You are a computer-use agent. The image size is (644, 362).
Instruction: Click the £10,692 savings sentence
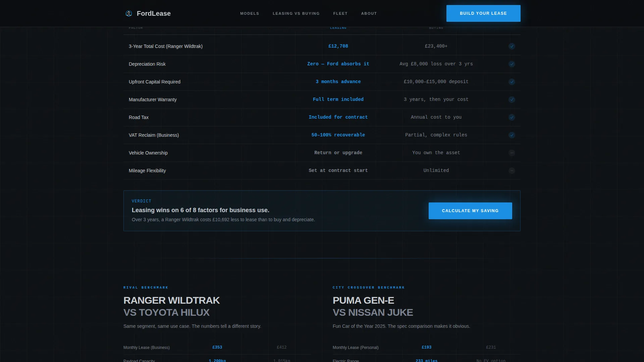[223, 220]
